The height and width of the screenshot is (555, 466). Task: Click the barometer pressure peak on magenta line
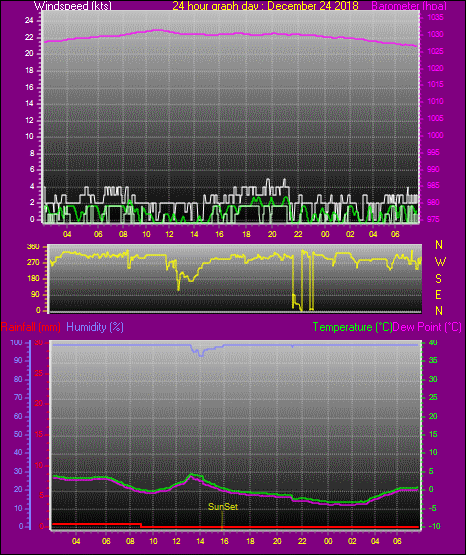[x=157, y=30]
